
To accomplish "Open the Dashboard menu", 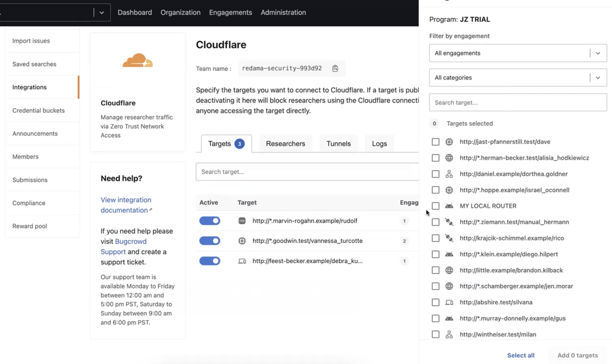I will [135, 12].
